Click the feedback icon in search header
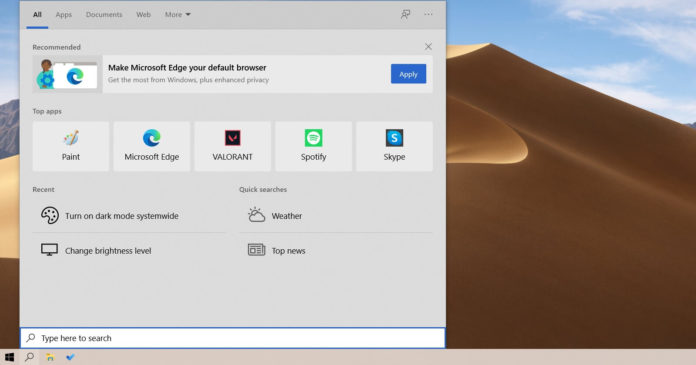Image resolution: width=696 pixels, height=365 pixels. click(x=405, y=14)
